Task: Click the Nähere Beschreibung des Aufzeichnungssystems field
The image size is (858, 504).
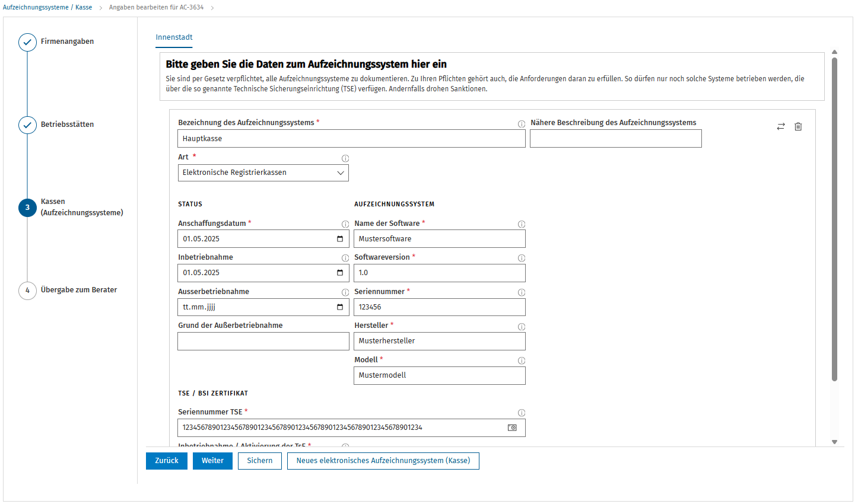Action: click(616, 139)
